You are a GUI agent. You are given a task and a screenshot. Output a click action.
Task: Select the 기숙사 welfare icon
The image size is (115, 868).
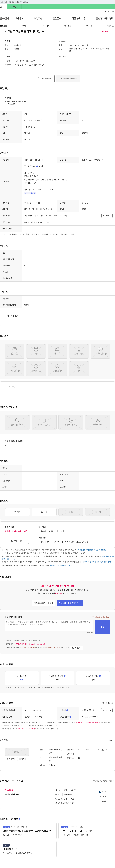tap(36, 351)
